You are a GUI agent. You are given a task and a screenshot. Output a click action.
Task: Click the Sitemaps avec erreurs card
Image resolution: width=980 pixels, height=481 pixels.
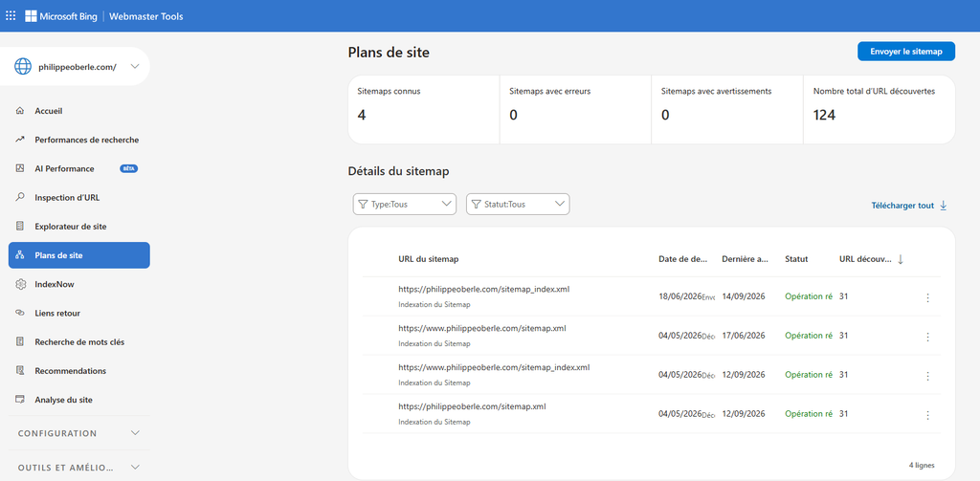click(575, 109)
